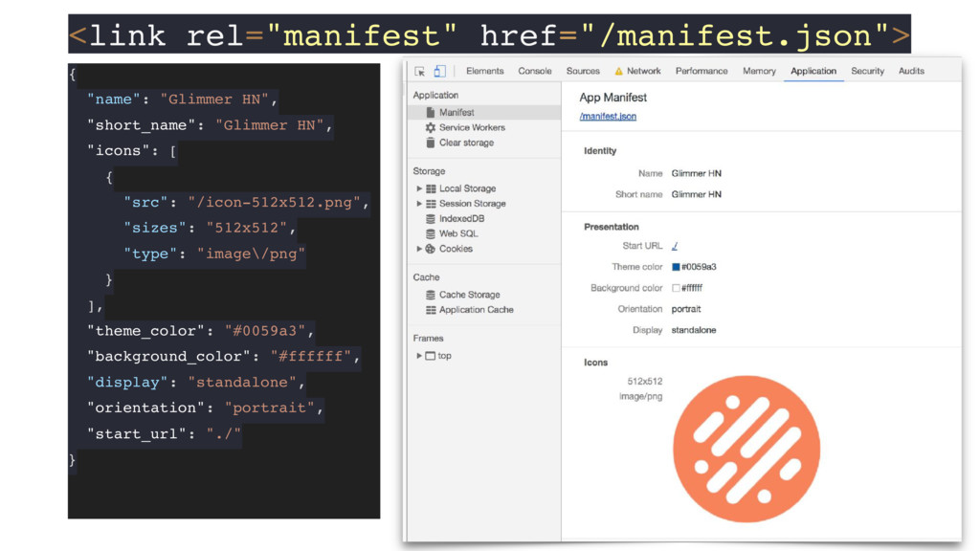Select the Application Cache item
The image size is (980, 551).
point(477,310)
